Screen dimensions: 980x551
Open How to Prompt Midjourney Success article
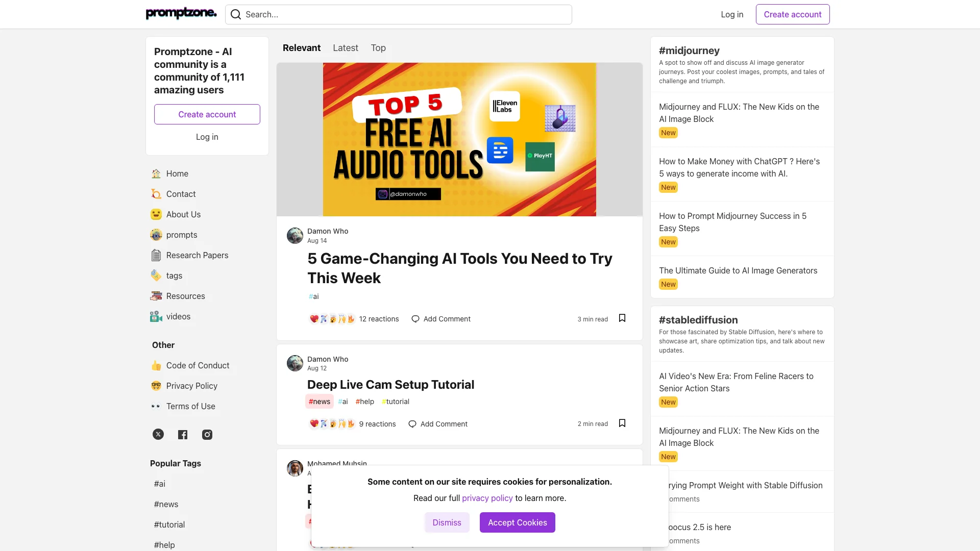coord(732,222)
